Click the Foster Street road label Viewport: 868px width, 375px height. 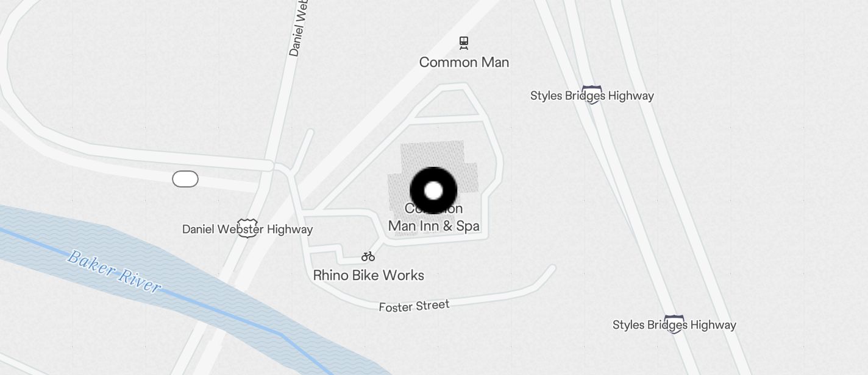pos(414,306)
